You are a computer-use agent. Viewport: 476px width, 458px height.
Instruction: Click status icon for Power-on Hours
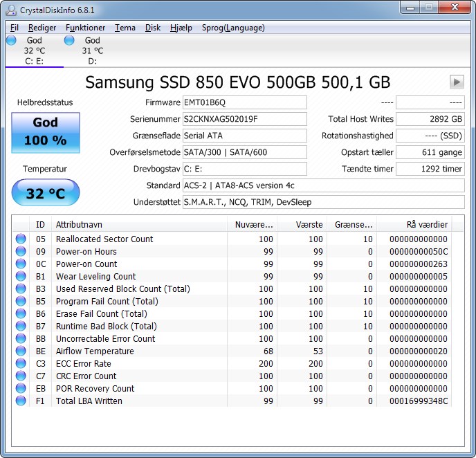[x=21, y=251]
